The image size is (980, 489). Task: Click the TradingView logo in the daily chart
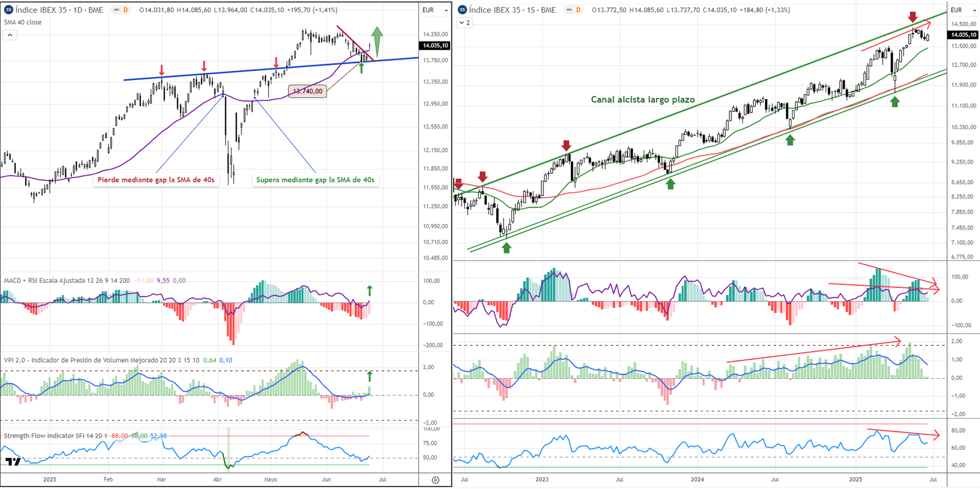(12, 461)
